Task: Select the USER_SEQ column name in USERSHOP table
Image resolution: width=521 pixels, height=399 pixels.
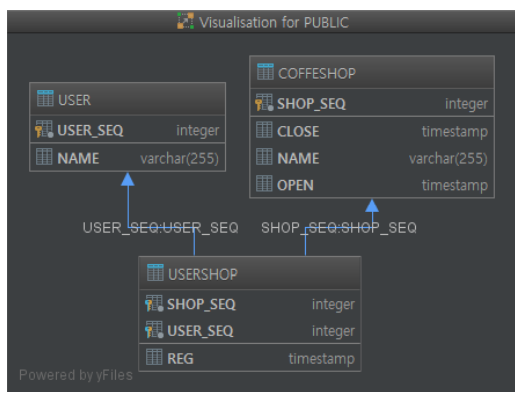Action: [x=200, y=331]
